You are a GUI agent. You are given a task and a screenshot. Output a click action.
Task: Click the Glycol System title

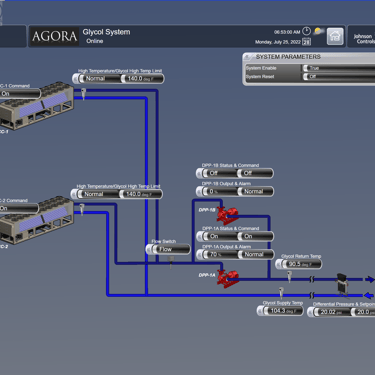pos(106,32)
